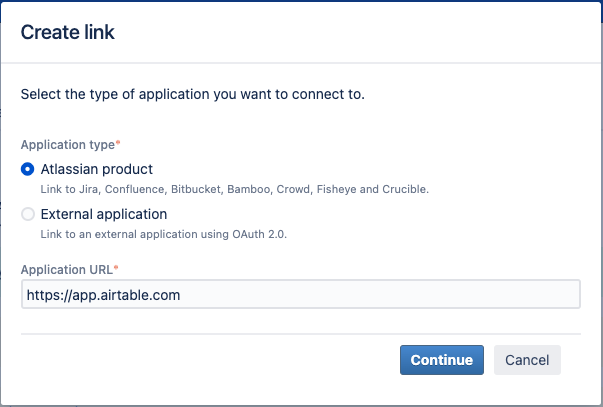Click the Jira, Confluence, Bitbucket description text
Image resolution: width=603 pixels, height=407 pixels.
point(235,189)
